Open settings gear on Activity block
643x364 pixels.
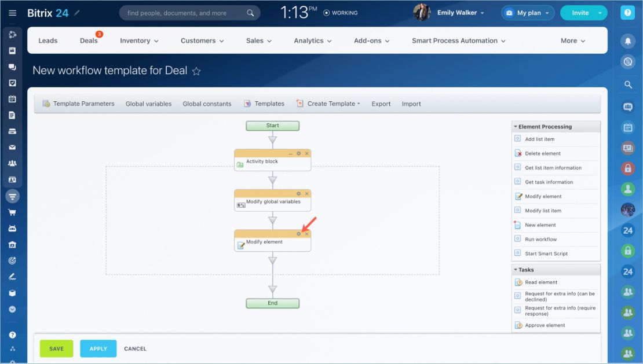[298, 153]
